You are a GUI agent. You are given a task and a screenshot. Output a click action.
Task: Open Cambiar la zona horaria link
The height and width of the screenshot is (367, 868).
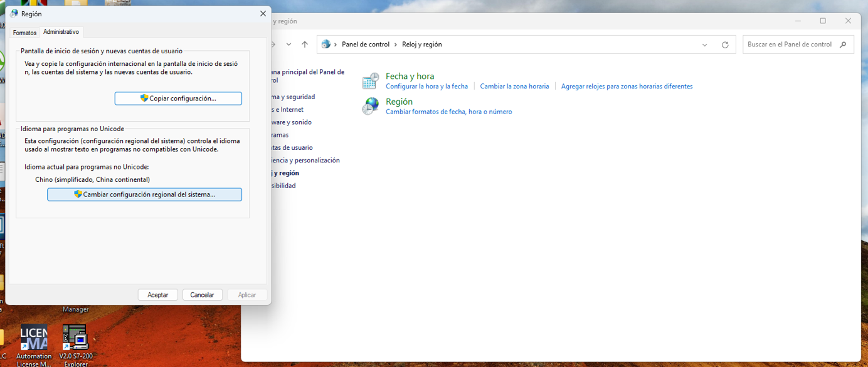[x=514, y=87]
